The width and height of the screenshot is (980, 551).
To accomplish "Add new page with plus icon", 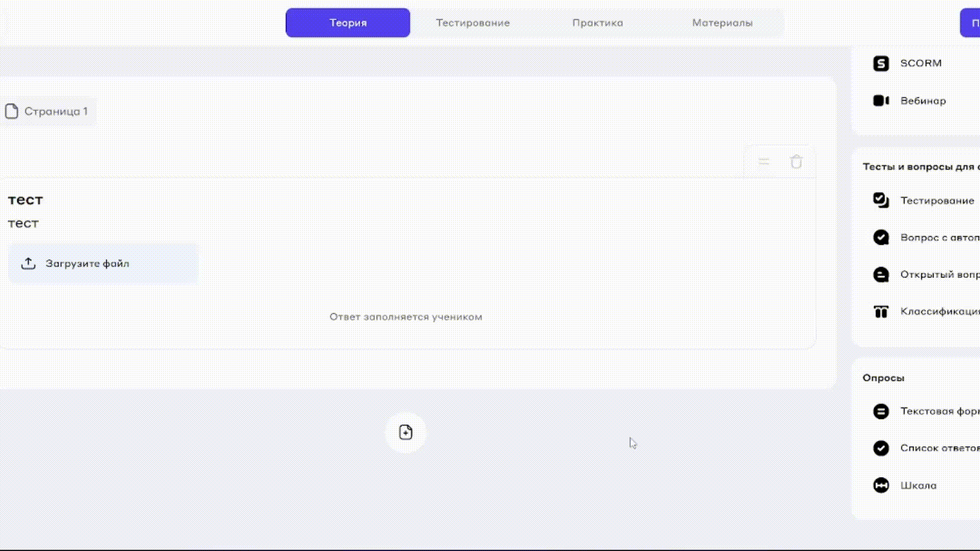I will [x=406, y=433].
